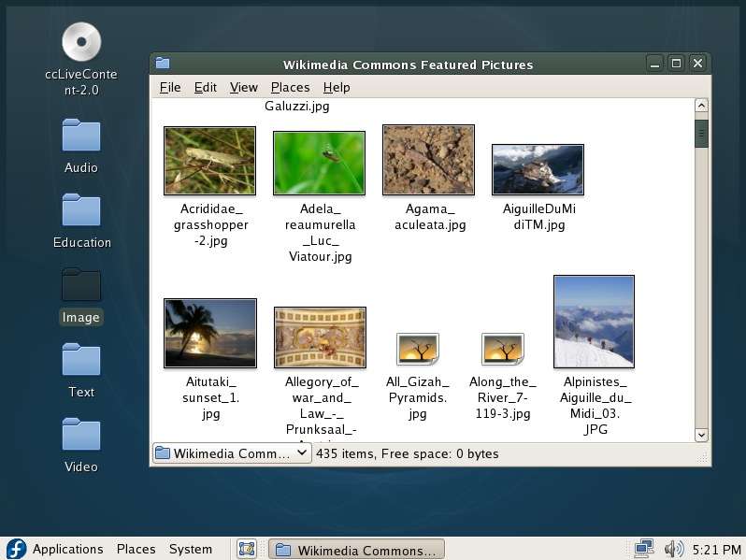Select the Image folder icon
Screen dimensions: 746x560
pyautogui.click(x=81, y=284)
